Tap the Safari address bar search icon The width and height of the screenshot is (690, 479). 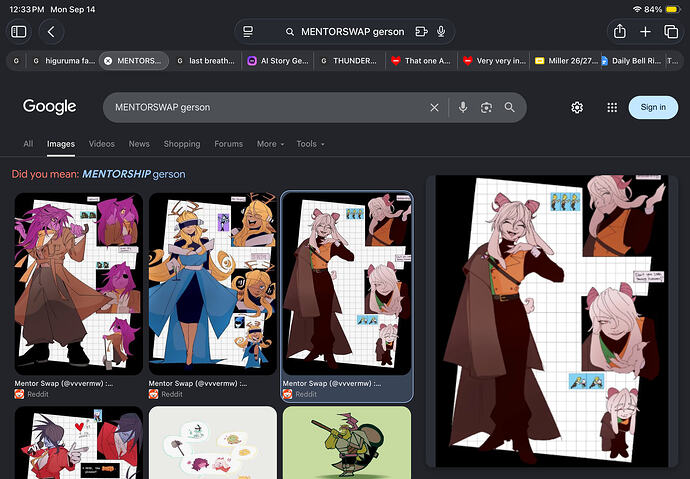[290, 32]
